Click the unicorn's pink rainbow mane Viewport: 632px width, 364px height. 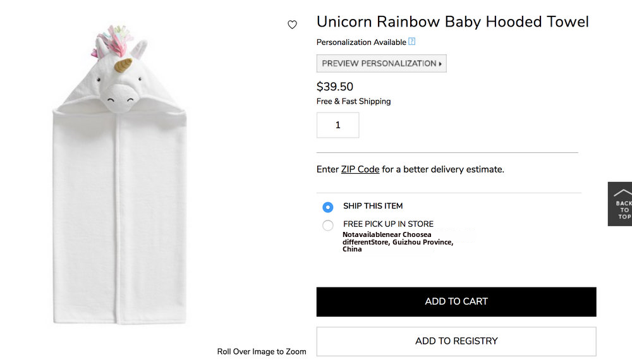coord(118,40)
